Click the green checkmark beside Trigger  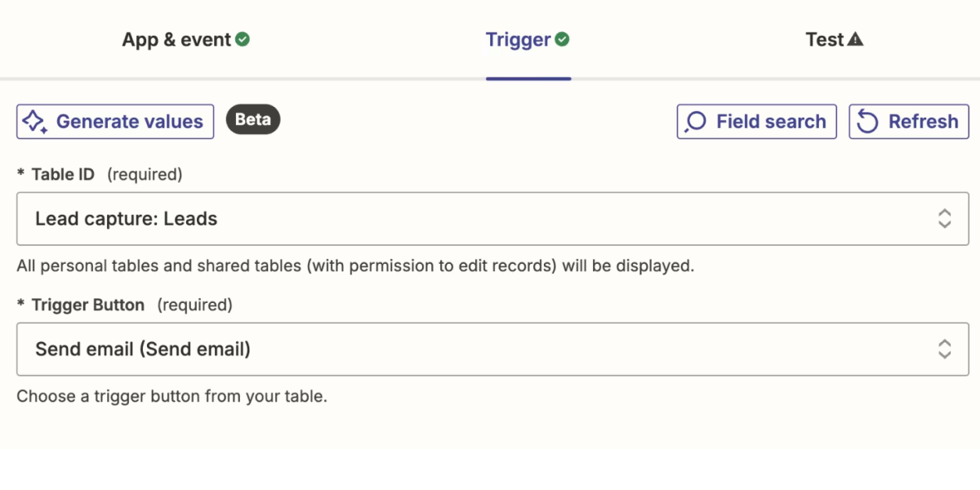562,39
